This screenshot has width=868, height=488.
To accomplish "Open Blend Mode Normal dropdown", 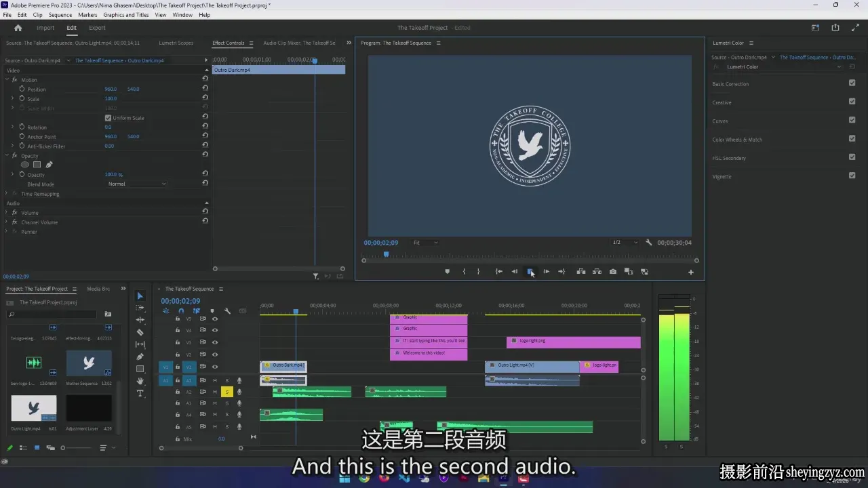I will pyautogui.click(x=136, y=184).
